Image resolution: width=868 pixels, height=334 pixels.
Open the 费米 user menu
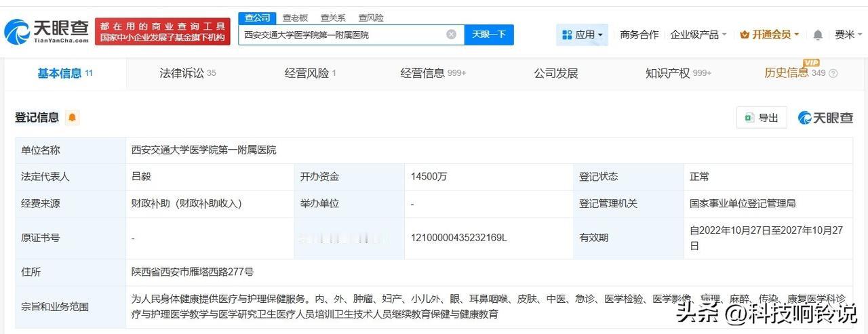(848, 35)
